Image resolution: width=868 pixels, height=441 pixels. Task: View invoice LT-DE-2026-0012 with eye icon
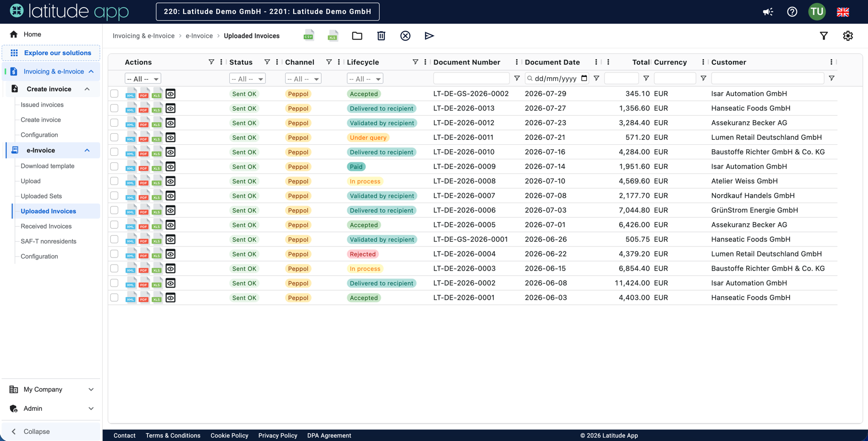coord(170,123)
